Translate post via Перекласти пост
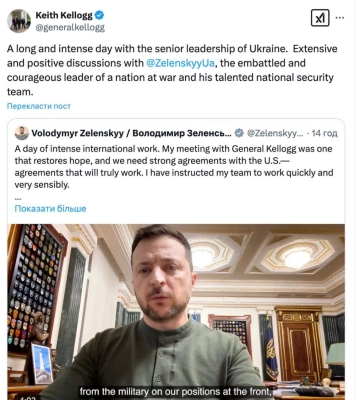The image size is (360, 400). (x=39, y=106)
